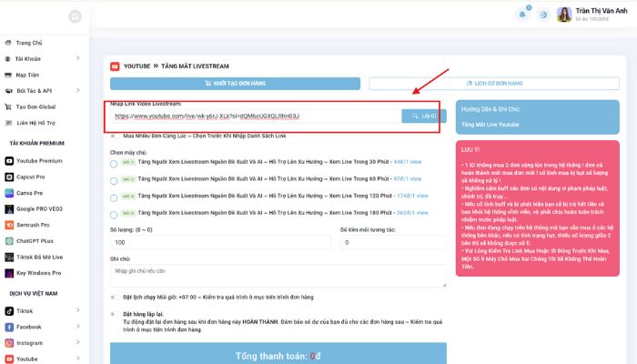
Task: Click the Google PRO VEO3 icon
Action: (9, 208)
